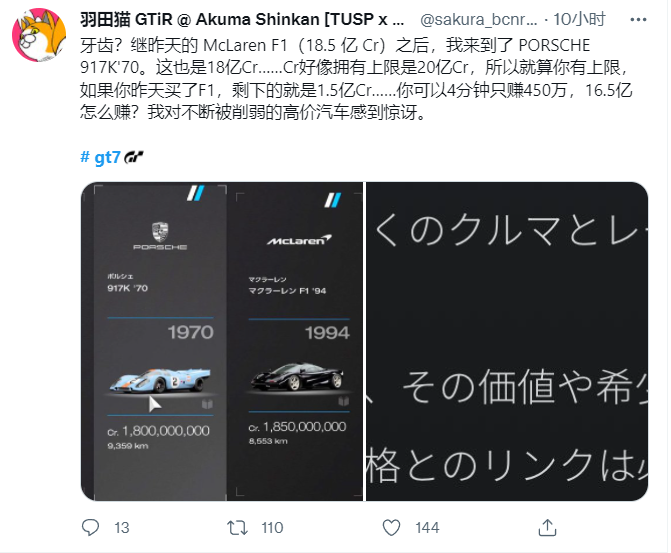Image resolution: width=671 pixels, height=553 pixels.
Task: Click the McLaren F1 '94 black car picture
Action: click(297, 377)
